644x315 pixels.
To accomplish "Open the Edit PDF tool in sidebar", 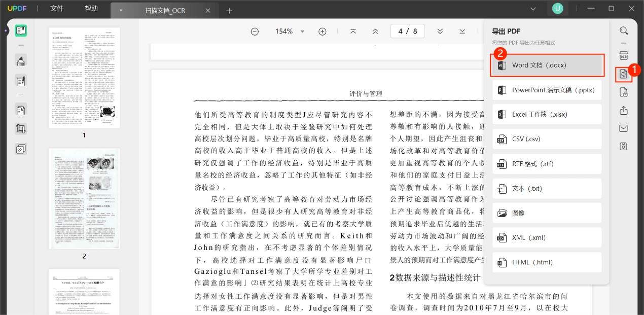I will [x=21, y=81].
